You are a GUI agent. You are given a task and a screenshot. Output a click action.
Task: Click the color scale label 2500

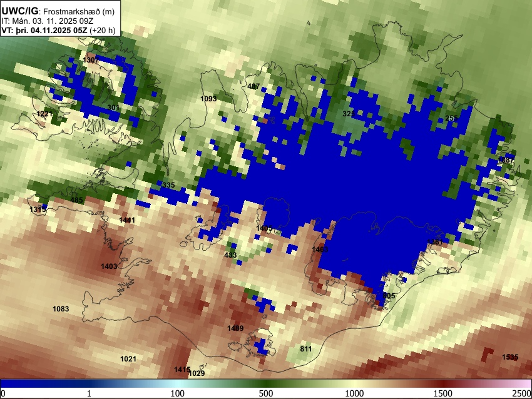522,393
